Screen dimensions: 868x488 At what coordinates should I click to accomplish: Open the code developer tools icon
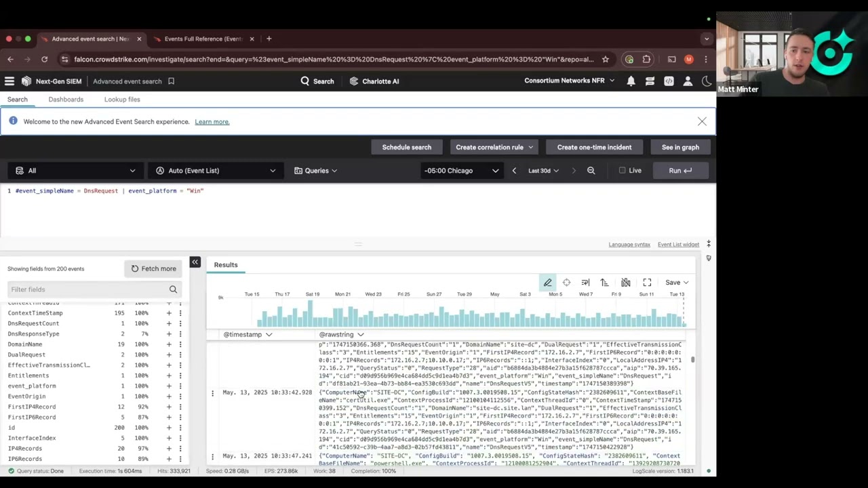(669, 81)
